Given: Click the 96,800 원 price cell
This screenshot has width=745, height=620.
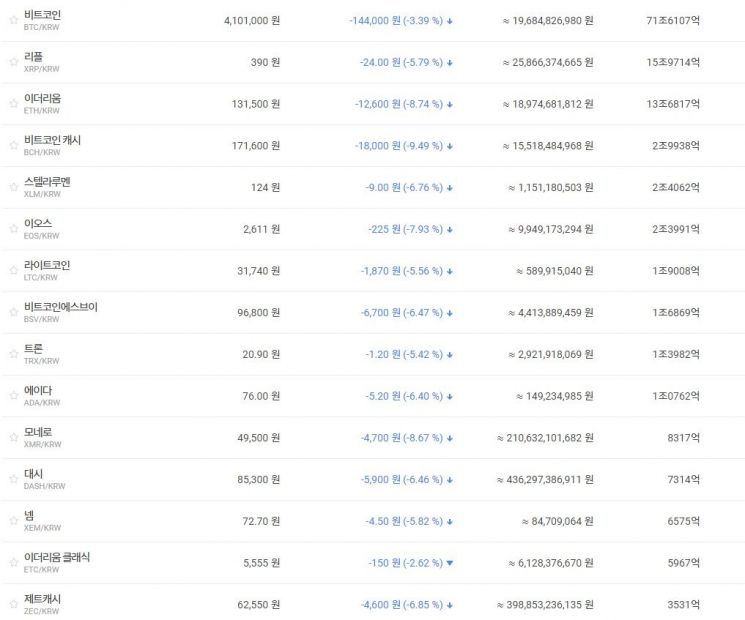Looking at the screenshot, I should pos(258,313).
